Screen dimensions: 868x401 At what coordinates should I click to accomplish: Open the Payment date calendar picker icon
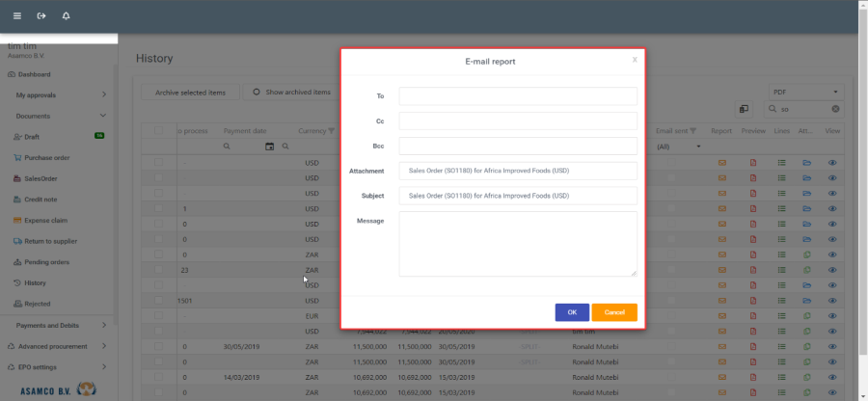(270, 147)
